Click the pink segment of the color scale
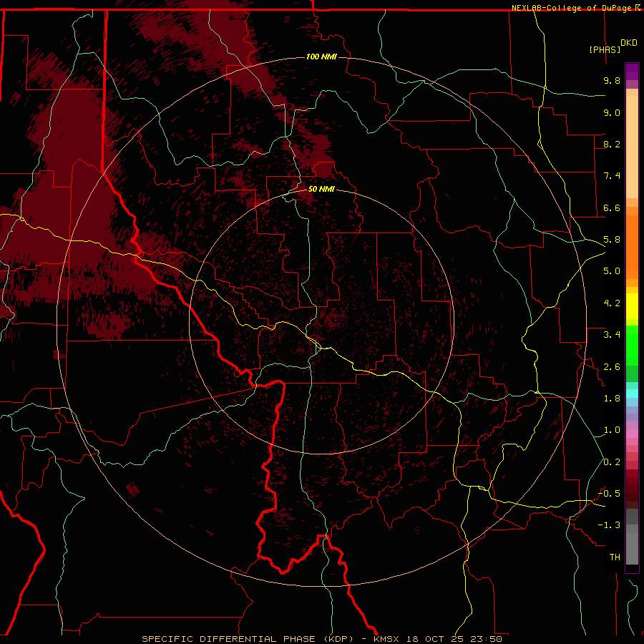The width and height of the screenshot is (644, 644). (x=632, y=434)
